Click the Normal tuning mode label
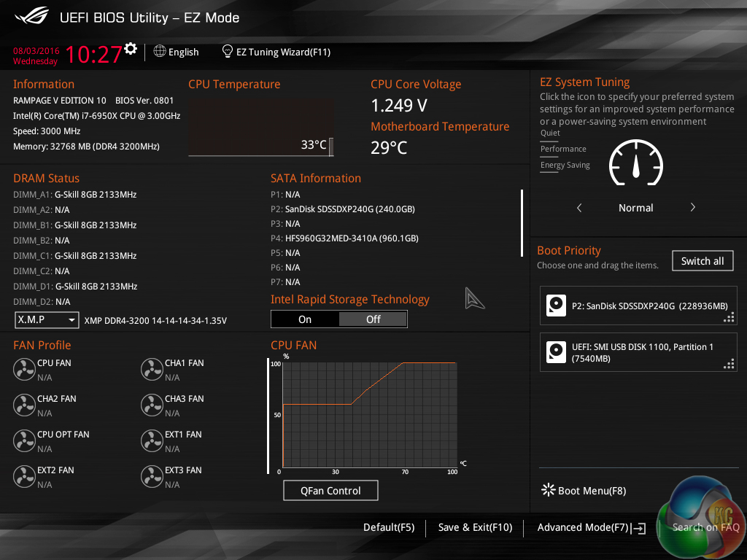The image size is (747, 560). (636, 208)
